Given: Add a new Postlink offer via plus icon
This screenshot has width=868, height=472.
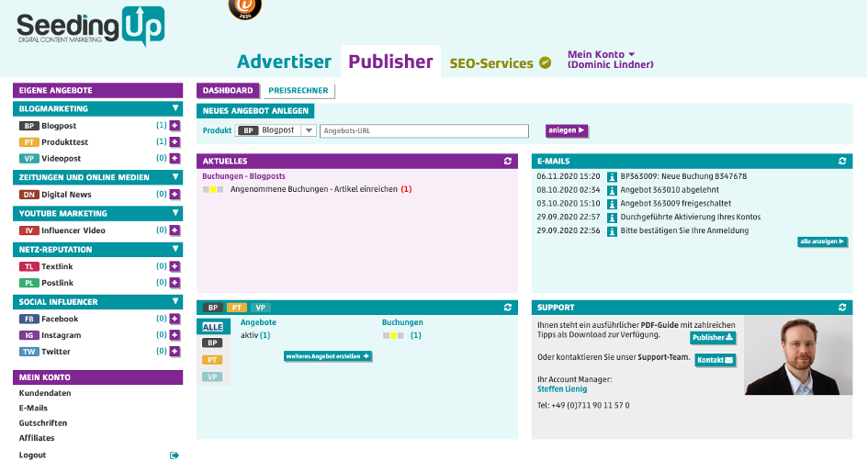Looking at the screenshot, I should click(175, 283).
